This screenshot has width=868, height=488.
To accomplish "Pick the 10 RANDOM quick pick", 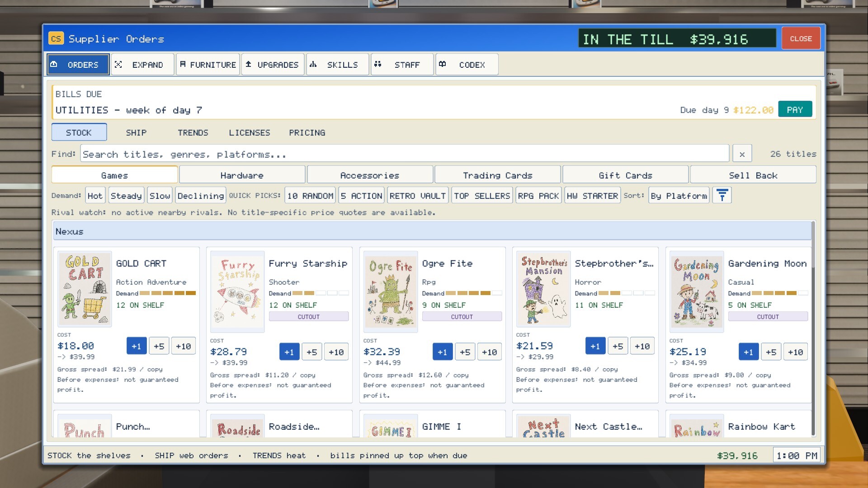I will pyautogui.click(x=310, y=196).
